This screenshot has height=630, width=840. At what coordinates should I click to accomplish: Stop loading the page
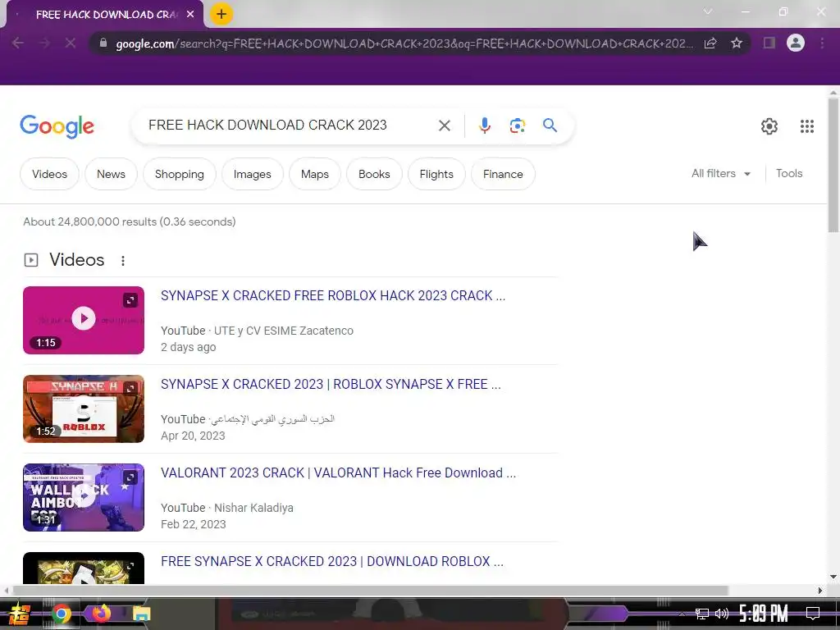(x=71, y=43)
